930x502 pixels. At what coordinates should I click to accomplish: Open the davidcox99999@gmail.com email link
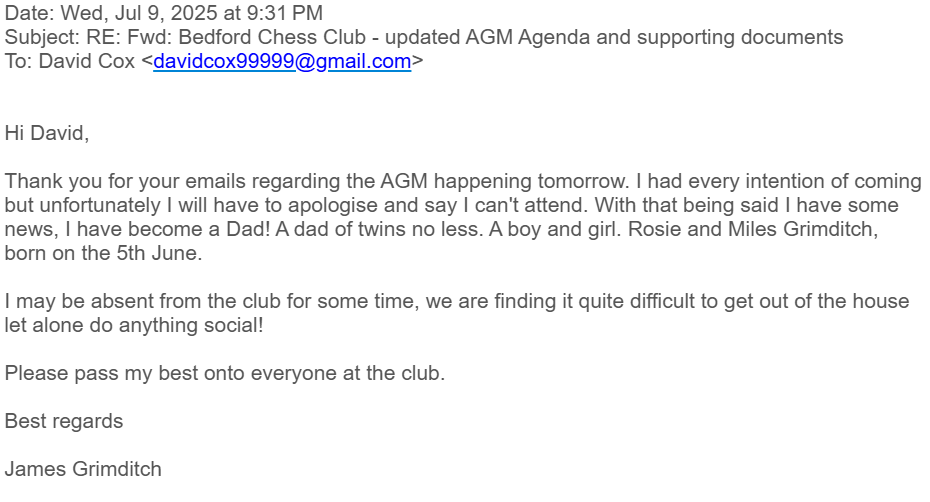(282, 61)
